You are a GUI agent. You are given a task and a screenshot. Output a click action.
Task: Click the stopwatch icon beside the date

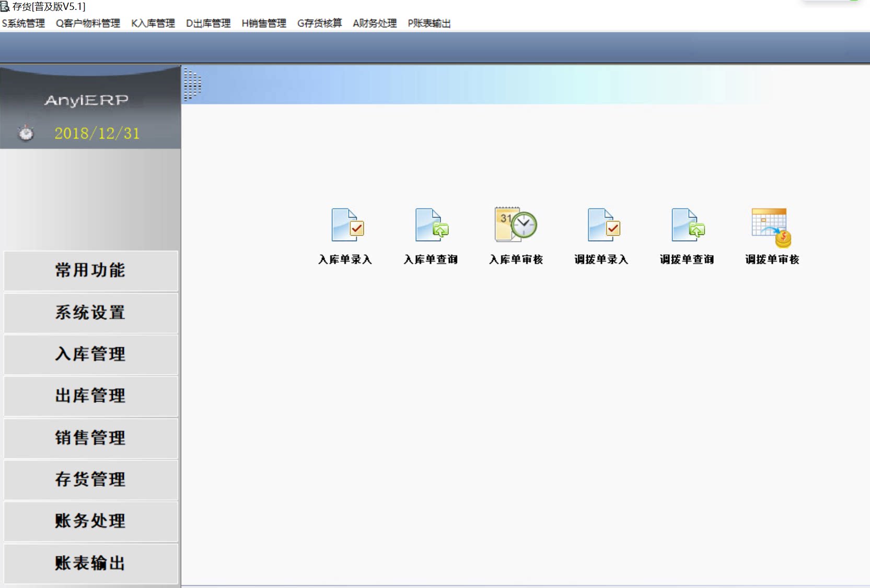(26, 133)
